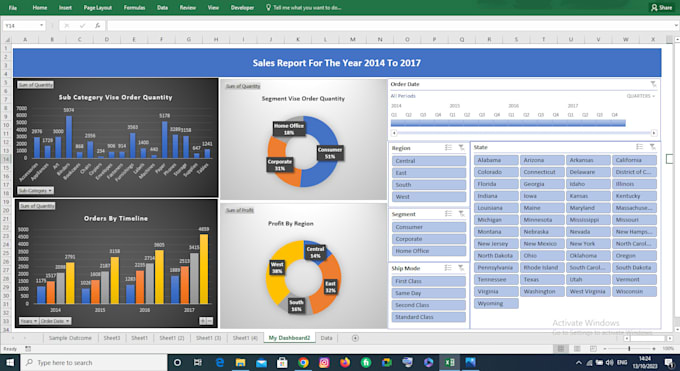Click the Tell me what you want to do box
The height and width of the screenshot is (371, 680).
click(x=304, y=7)
